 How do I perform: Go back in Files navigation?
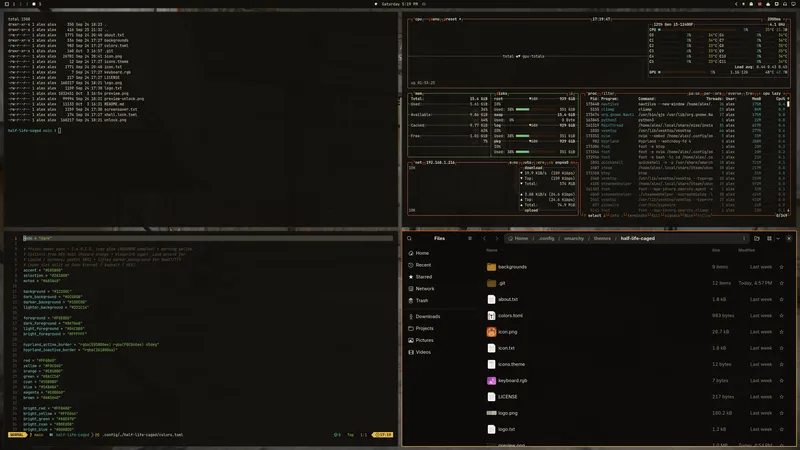click(484, 238)
